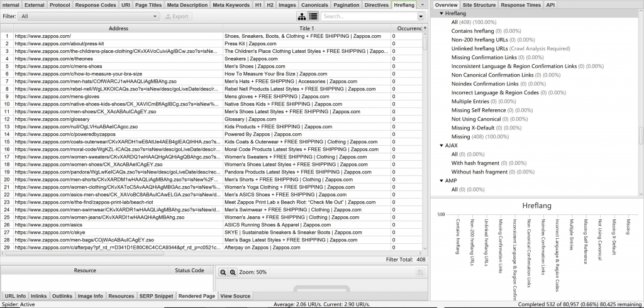Click the zoom out magnifier icon

pyautogui.click(x=223, y=272)
